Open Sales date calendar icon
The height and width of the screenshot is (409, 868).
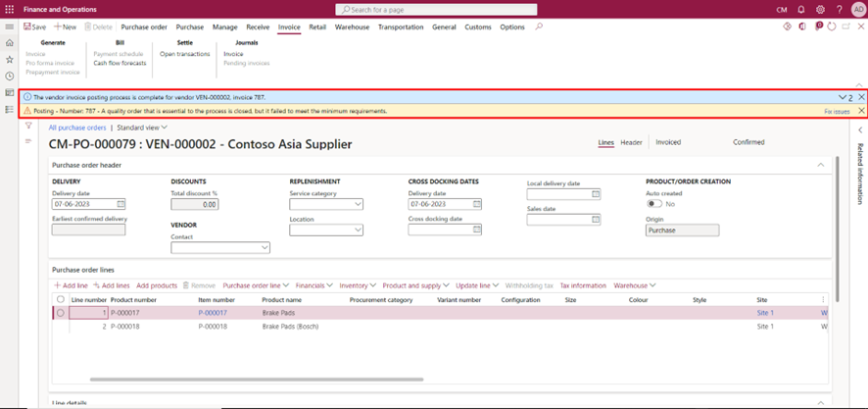596,220
